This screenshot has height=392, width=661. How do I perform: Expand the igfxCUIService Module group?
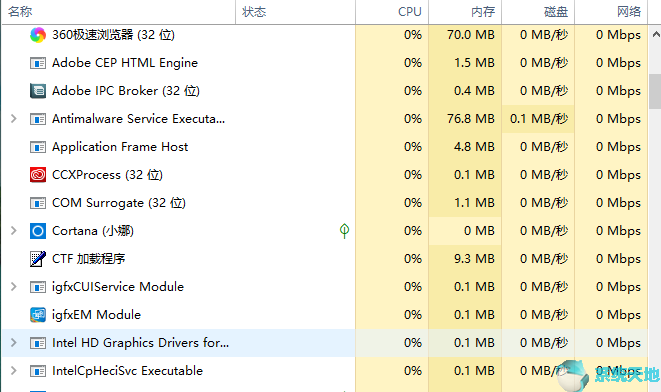(13, 287)
